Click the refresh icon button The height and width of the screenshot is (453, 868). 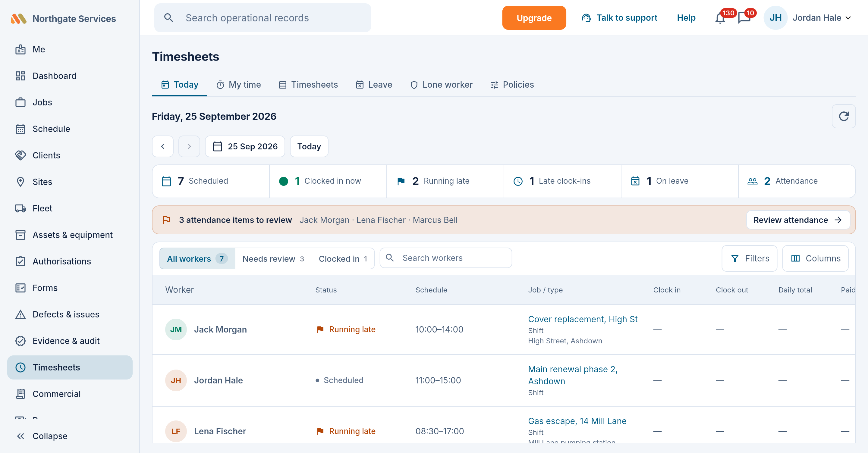pyautogui.click(x=843, y=116)
